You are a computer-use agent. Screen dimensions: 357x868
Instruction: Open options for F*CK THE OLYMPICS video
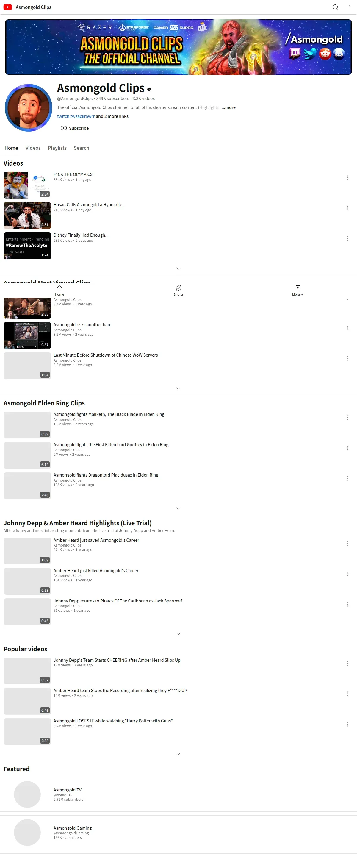click(x=347, y=178)
